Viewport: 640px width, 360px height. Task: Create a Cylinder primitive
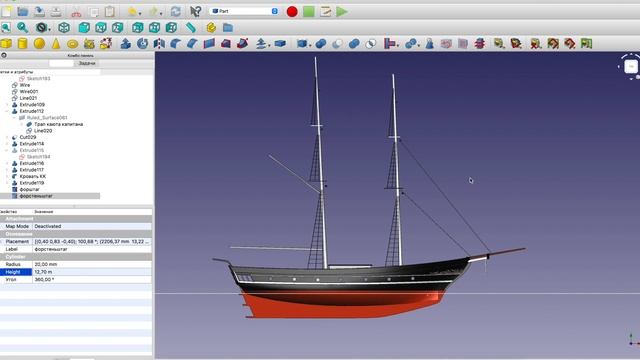click(22, 44)
